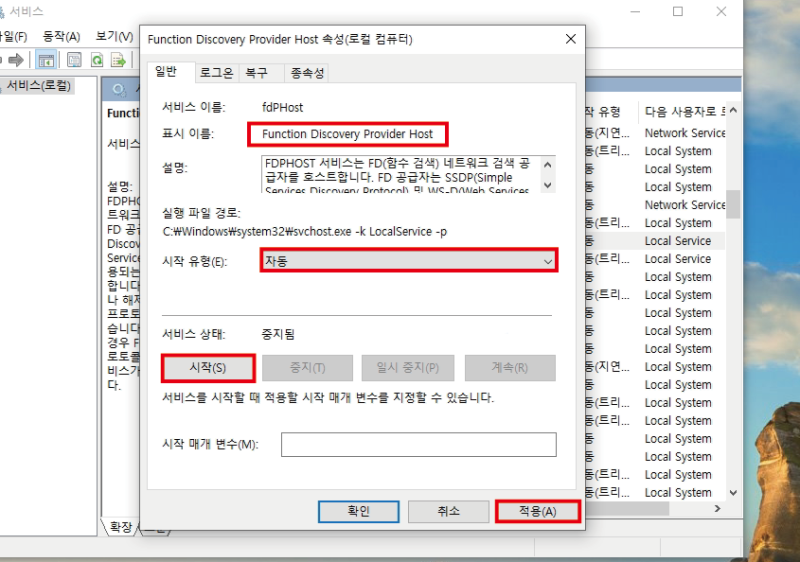Click the services list horizontal scrollbar thumb

tap(627, 508)
